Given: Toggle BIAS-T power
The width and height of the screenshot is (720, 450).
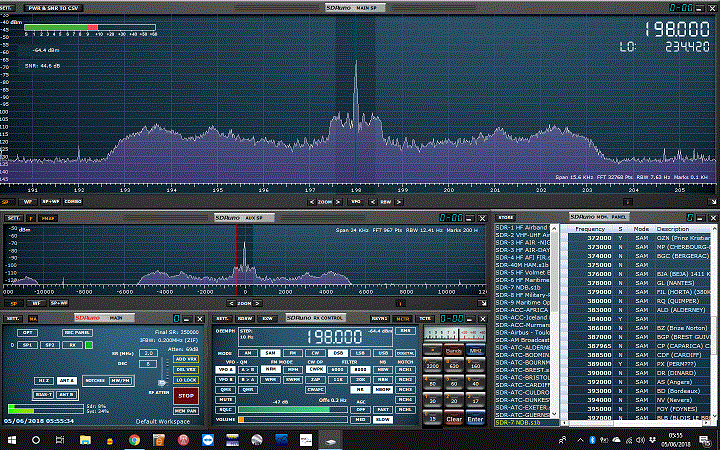Looking at the screenshot, I should tap(44, 394).
